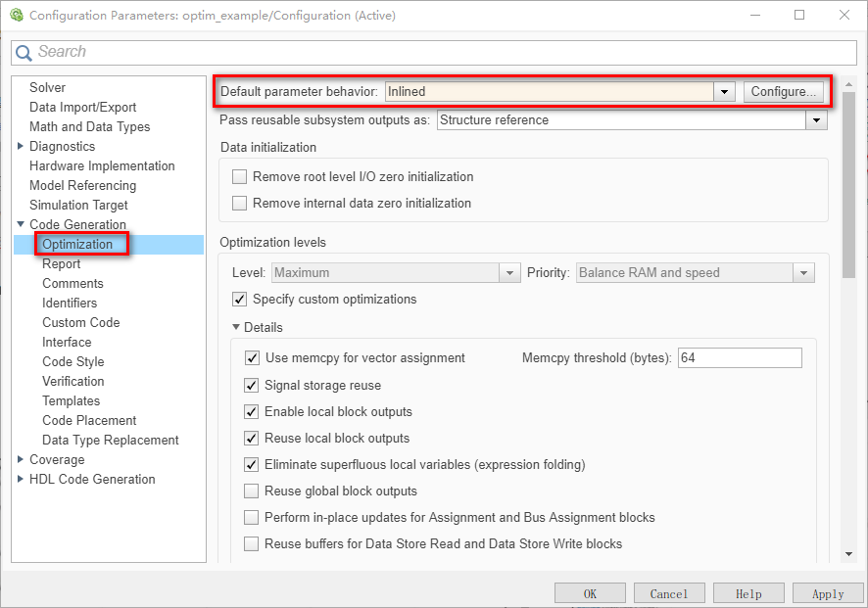Select Data Type Replacement item
This screenshot has width=868, height=608.
(110, 441)
